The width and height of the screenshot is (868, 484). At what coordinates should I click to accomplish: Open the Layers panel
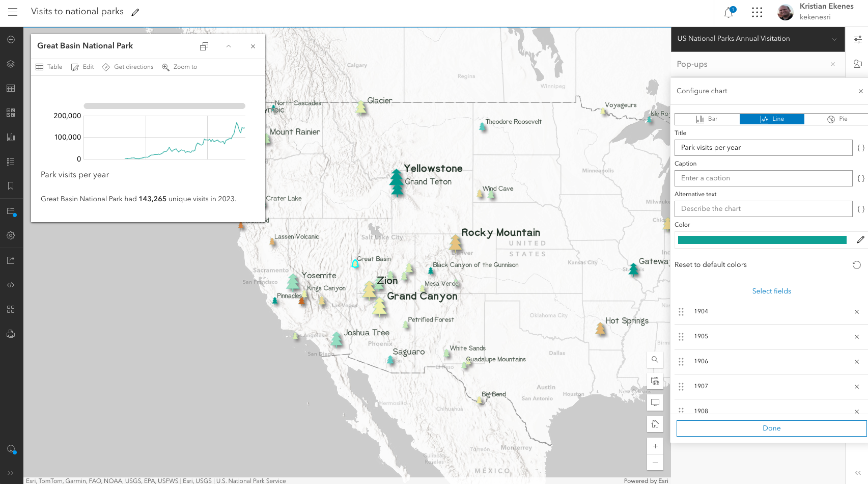[x=11, y=64]
